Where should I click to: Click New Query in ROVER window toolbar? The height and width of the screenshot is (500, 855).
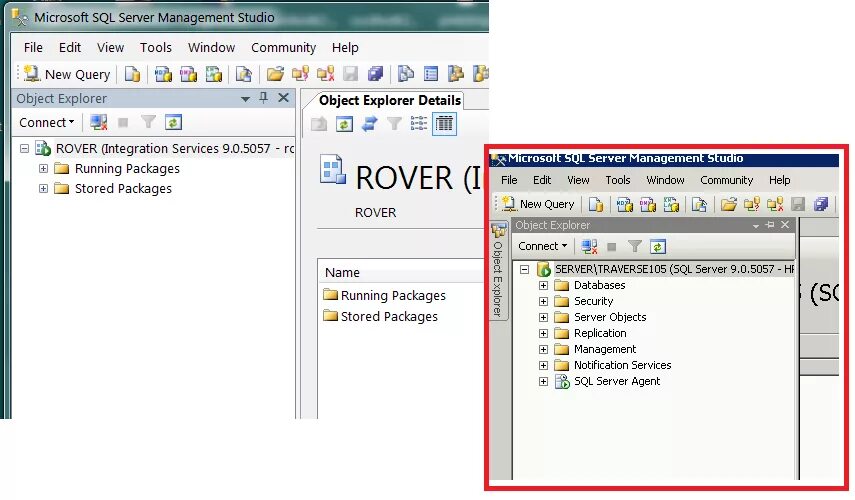(67, 74)
